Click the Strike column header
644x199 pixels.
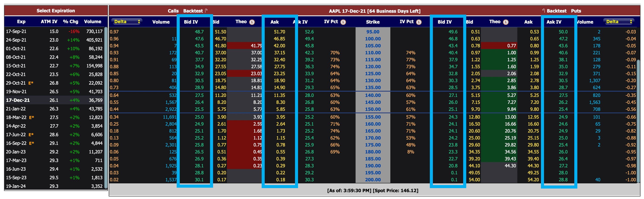[373, 22]
